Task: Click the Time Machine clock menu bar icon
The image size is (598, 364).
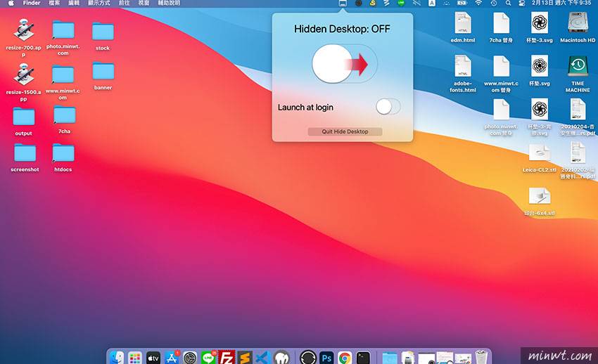Action: 493,3
